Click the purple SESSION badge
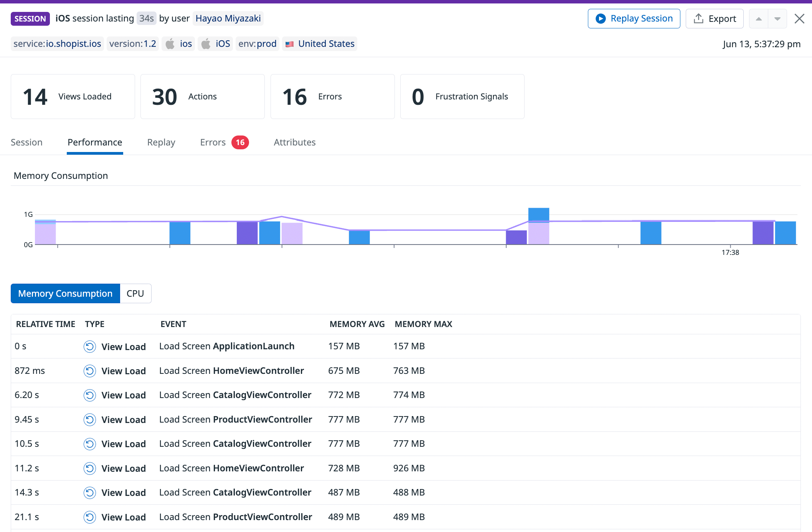812x532 pixels. tap(30, 18)
